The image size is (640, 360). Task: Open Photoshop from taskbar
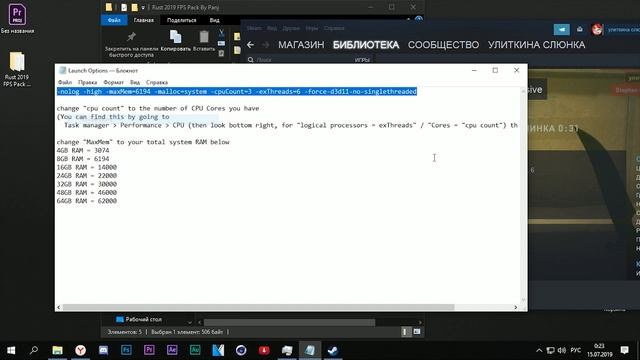coord(126,350)
